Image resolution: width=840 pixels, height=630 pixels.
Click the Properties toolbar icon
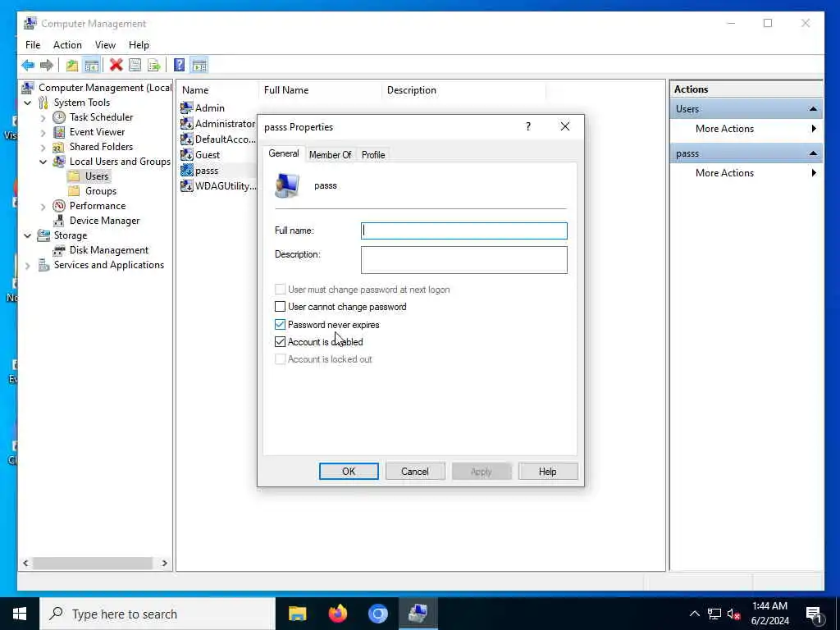tap(135, 66)
